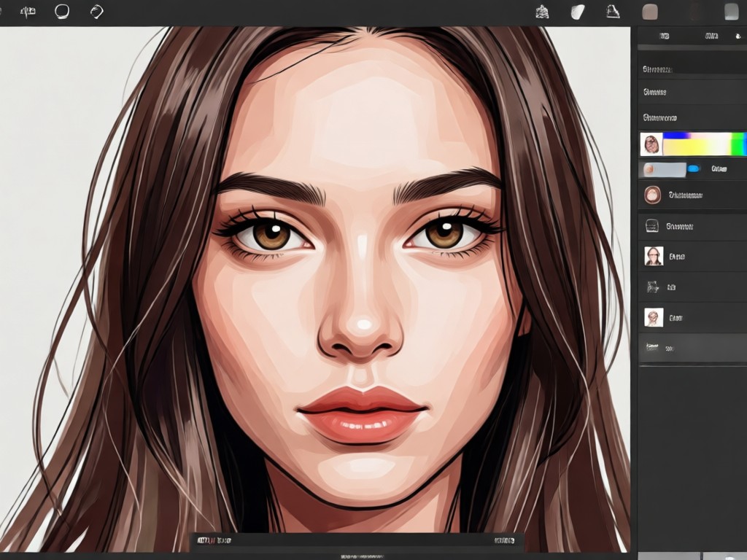Click the stacked icon left of the white smudge
747x560 pixels.
point(542,12)
